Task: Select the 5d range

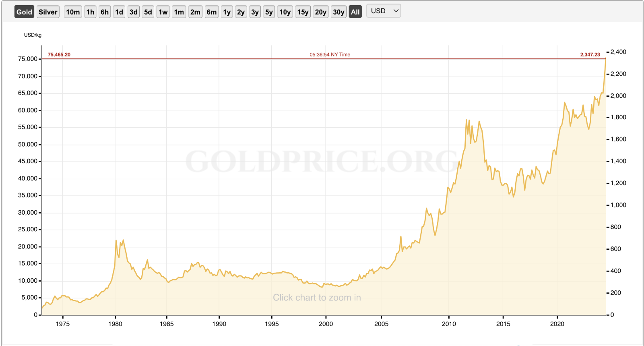Action: pyautogui.click(x=148, y=12)
